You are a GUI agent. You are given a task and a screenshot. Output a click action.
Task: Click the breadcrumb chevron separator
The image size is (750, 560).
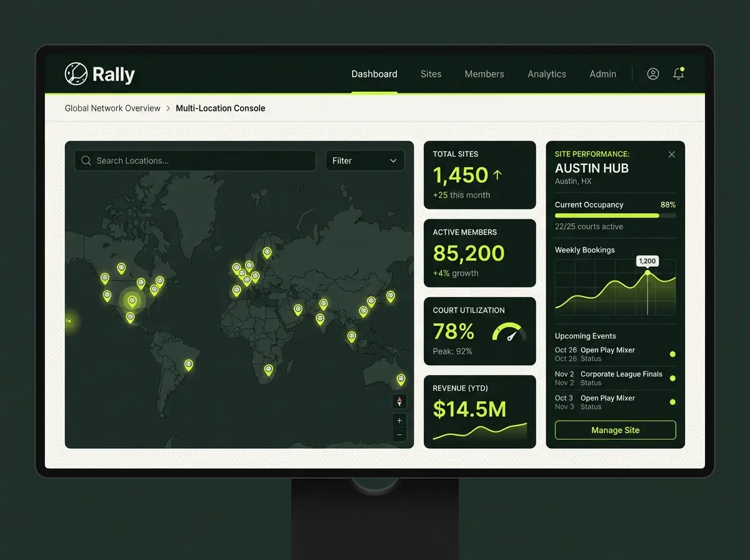point(168,109)
